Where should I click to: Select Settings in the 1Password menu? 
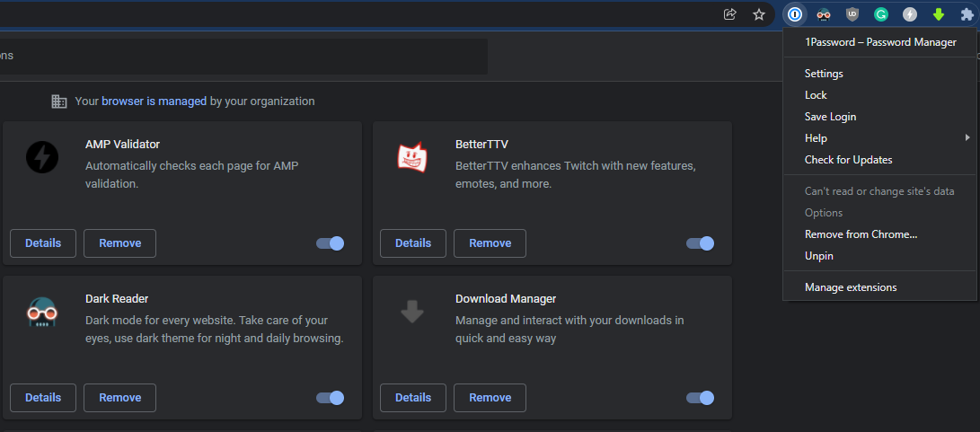tap(879, 74)
